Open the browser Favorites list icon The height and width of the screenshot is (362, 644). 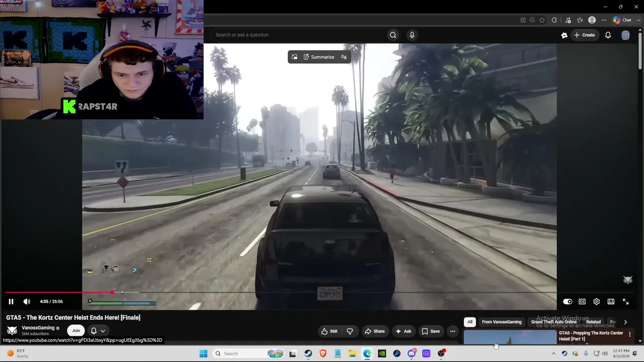(x=580, y=20)
